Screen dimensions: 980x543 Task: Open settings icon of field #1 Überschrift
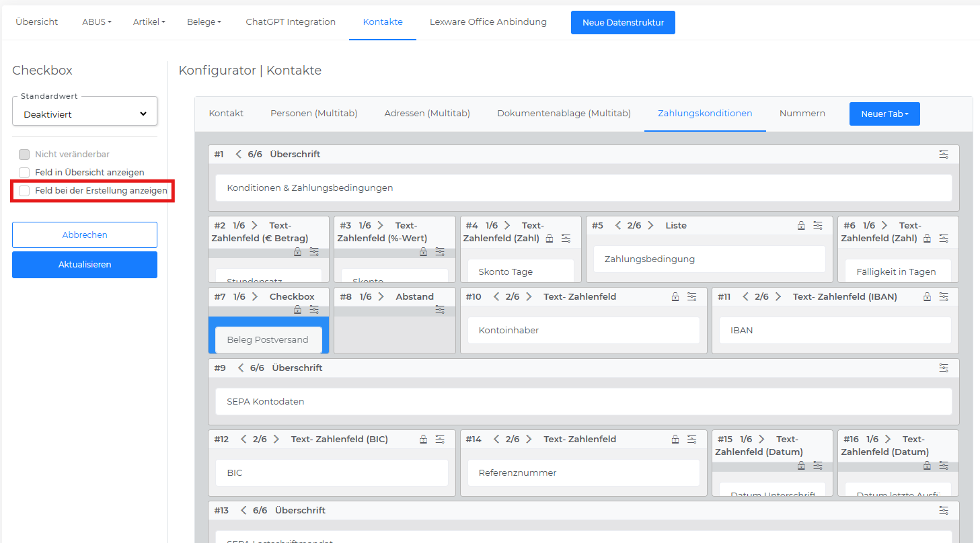(x=944, y=155)
